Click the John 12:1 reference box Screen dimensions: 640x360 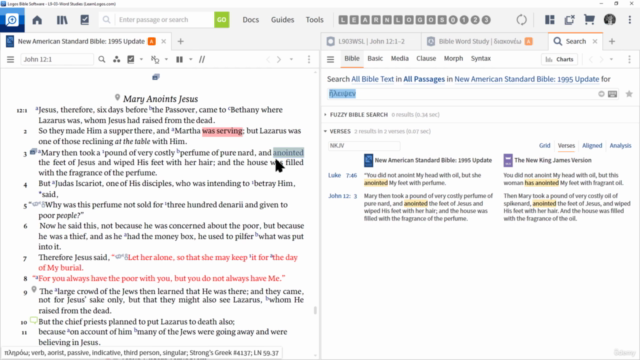(57, 60)
